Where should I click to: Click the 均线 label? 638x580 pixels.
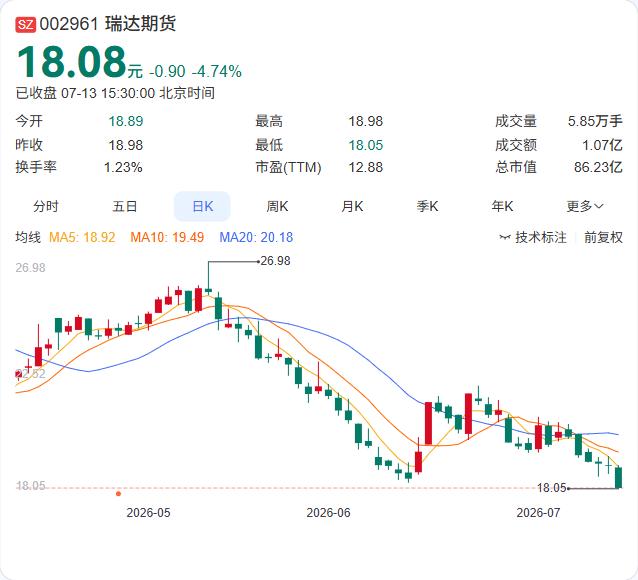28,237
